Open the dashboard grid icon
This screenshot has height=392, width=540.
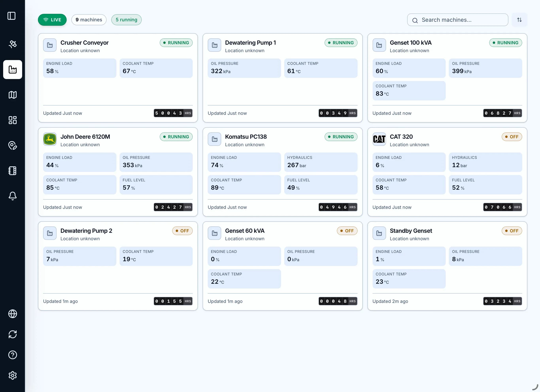(13, 120)
